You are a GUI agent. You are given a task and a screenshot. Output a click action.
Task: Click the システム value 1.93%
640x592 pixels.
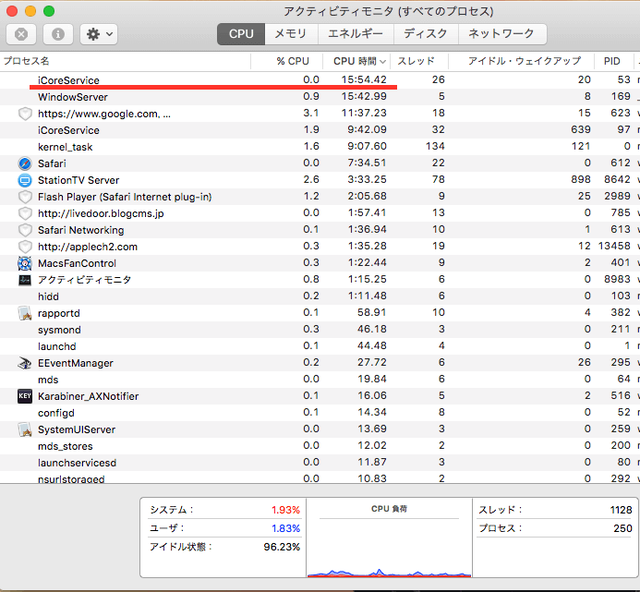[x=286, y=510]
